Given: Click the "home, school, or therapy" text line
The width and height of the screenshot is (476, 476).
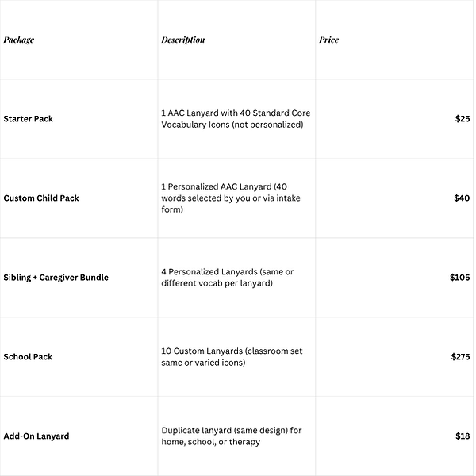Looking at the screenshot, I should pos(210,442).
